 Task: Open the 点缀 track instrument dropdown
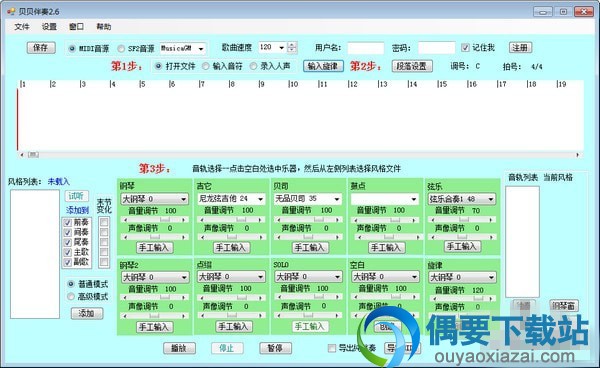(x=231, y=277)
